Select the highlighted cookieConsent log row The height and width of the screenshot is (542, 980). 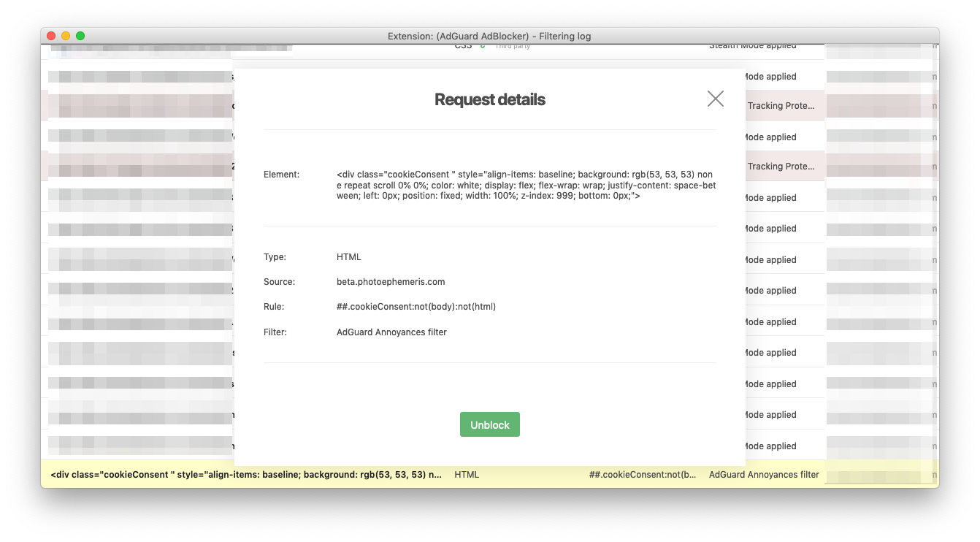489,474
